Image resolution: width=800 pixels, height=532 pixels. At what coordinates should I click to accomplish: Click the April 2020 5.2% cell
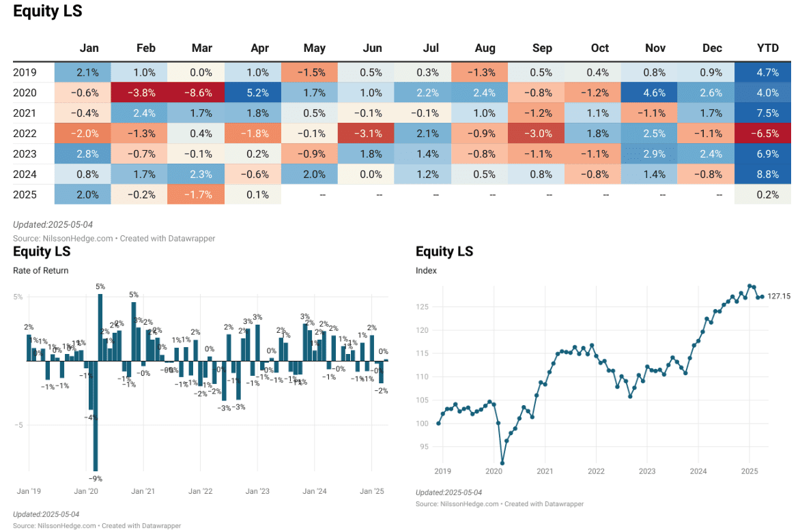pyautogui.click(x=259, y=93)
